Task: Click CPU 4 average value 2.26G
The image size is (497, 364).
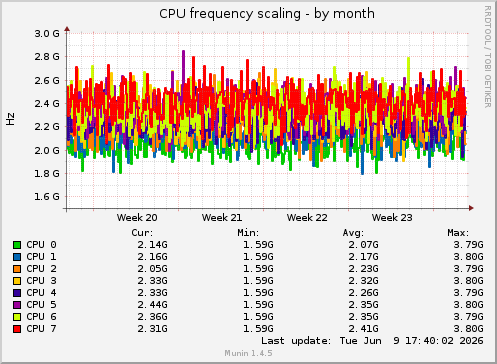Action: pyautogui.click(x=363, y=293)
